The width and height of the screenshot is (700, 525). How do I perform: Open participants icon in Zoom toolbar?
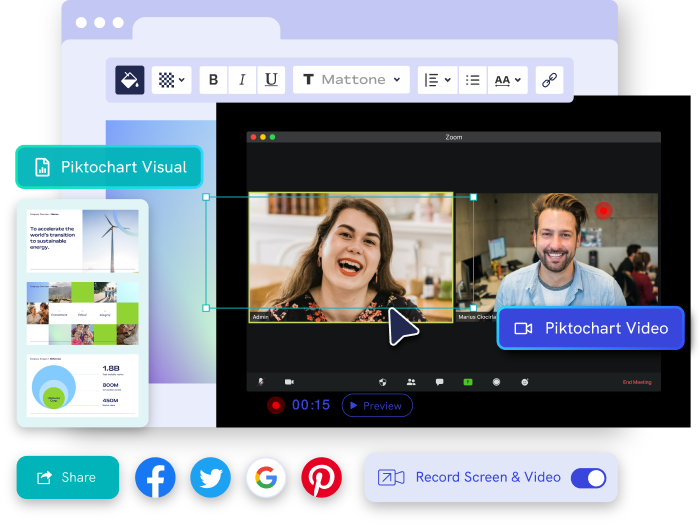(411, 382)
